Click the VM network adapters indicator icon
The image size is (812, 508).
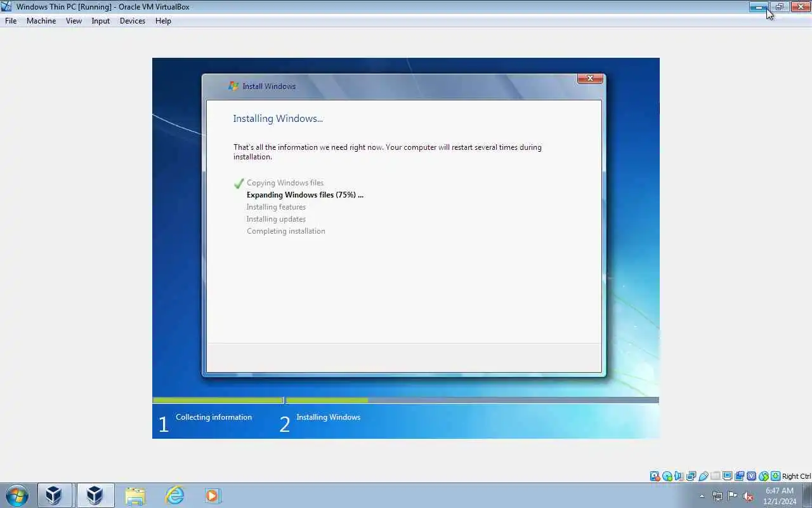click(691, 476)
